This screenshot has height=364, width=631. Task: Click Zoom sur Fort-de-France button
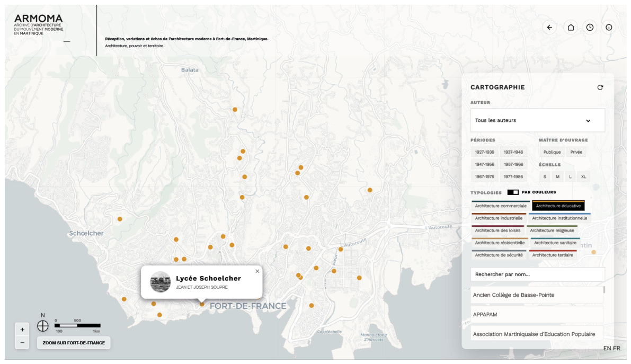click(74, 343)
